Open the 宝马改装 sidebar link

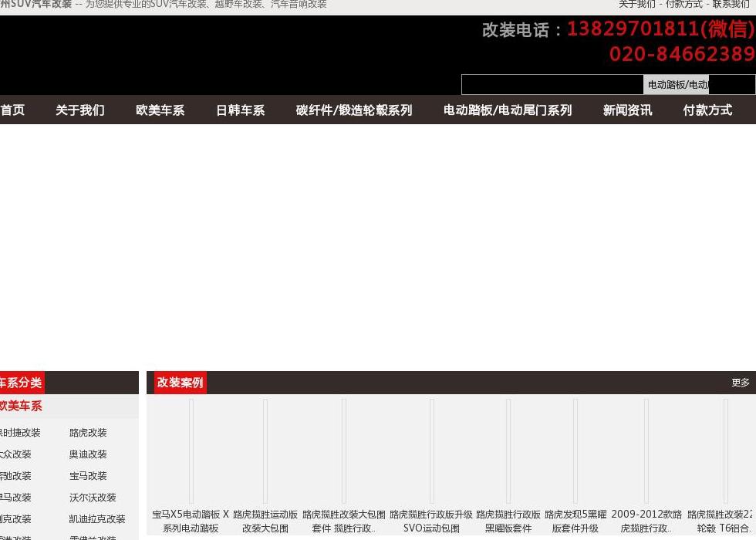88,476
